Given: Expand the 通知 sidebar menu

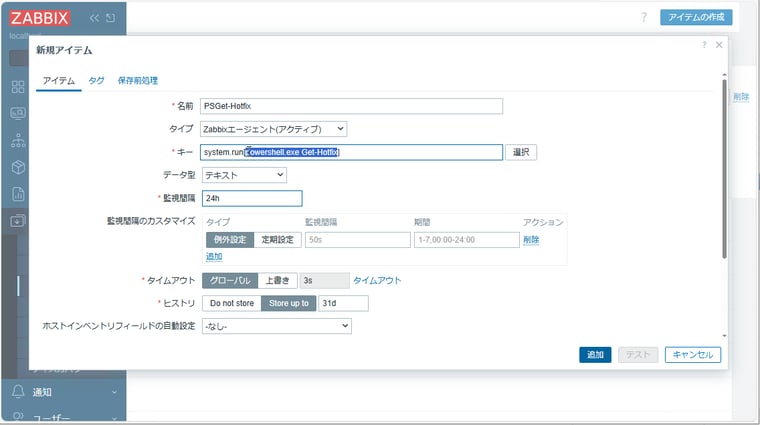Looking at the screenshot, I should tap(63, 392).
